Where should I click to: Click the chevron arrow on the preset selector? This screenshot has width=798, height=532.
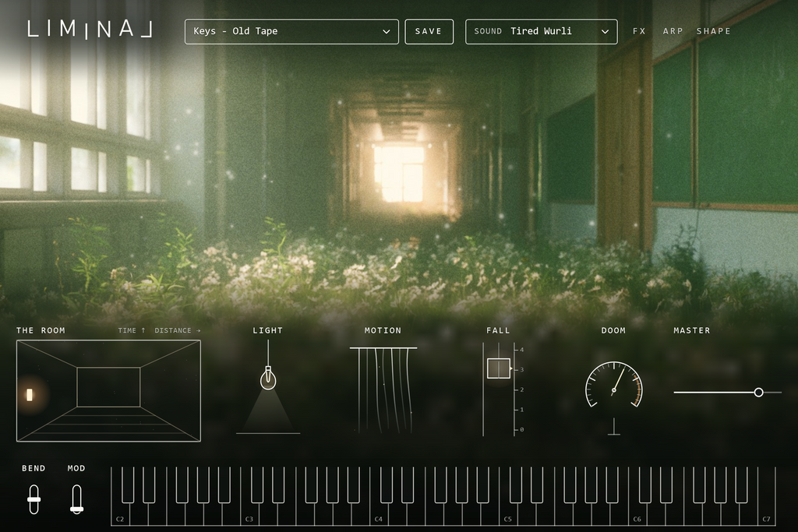click(x=387, y=31)
